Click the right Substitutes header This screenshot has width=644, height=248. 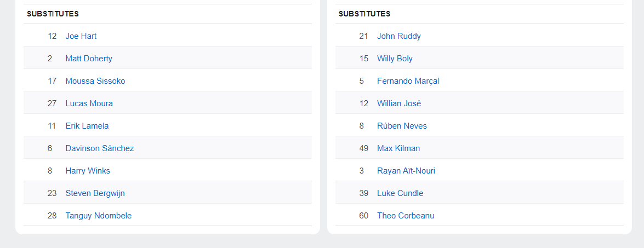click(x=364, y=14)
